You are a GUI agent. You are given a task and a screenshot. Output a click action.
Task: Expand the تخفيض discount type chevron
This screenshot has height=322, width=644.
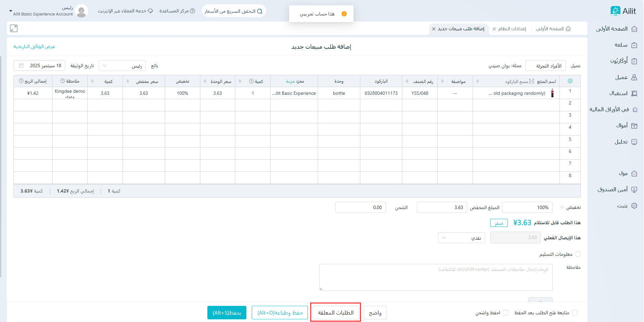click(x=562, y=207)
